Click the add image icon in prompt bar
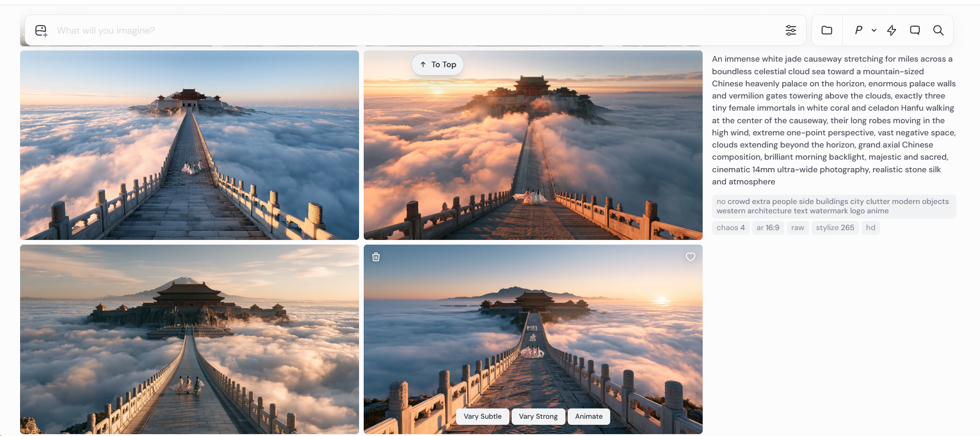 41,31
